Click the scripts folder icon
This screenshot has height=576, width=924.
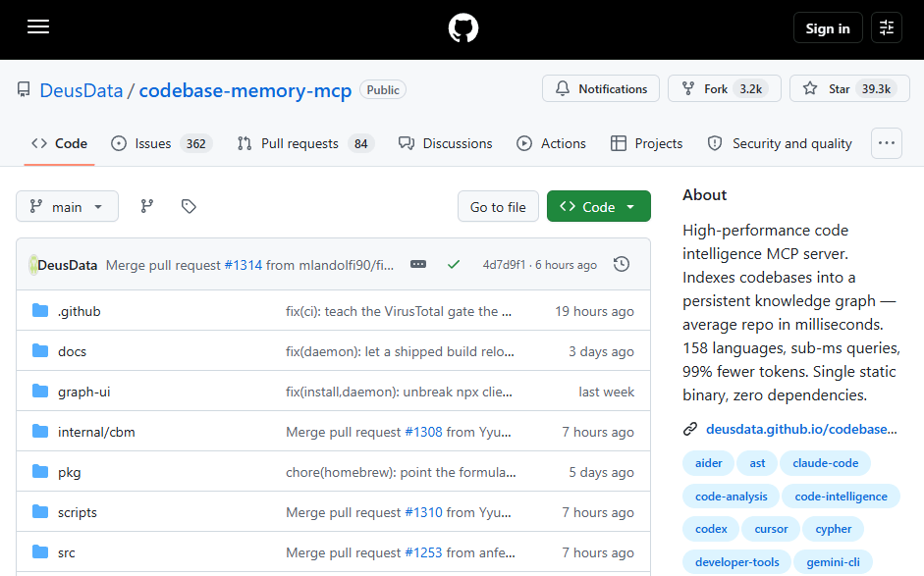click(40, 512)
